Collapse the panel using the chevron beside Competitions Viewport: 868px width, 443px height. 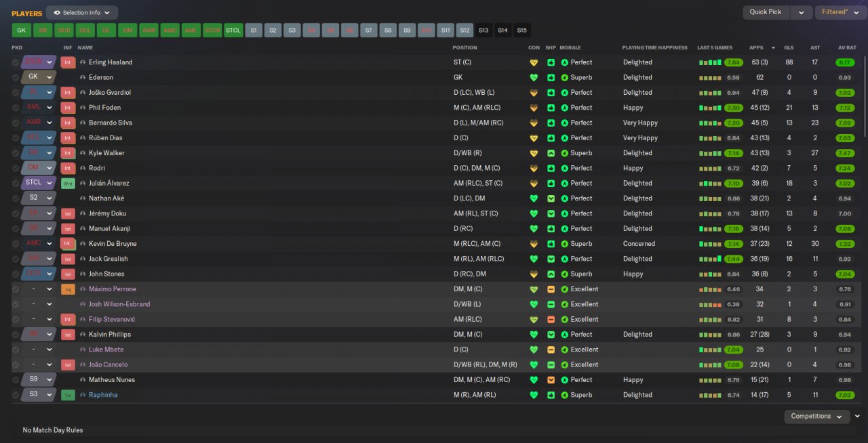pos(858,417)
